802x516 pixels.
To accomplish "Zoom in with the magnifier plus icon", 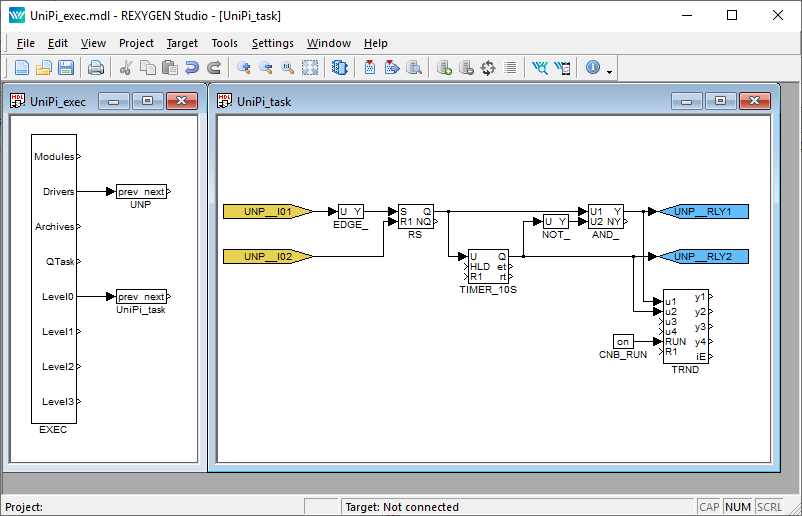I will point(243,68).
